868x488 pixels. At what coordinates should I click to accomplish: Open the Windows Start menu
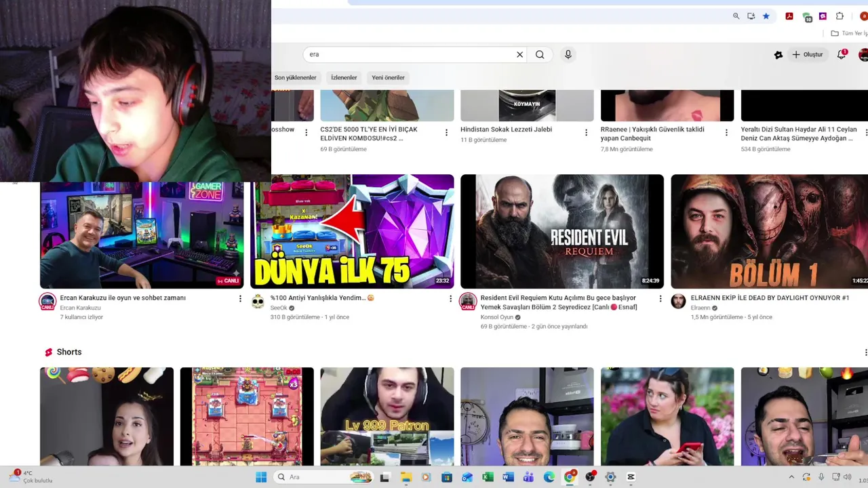pos(261,477)
